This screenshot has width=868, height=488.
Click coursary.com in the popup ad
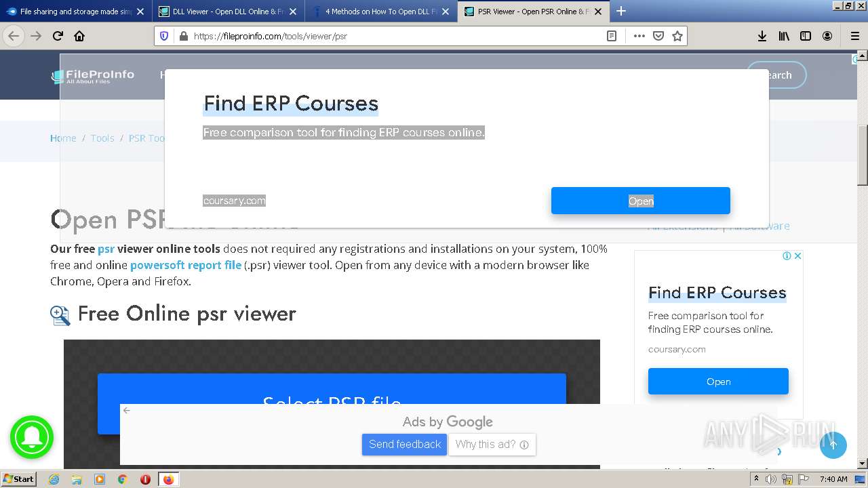[x=234, y=201]
